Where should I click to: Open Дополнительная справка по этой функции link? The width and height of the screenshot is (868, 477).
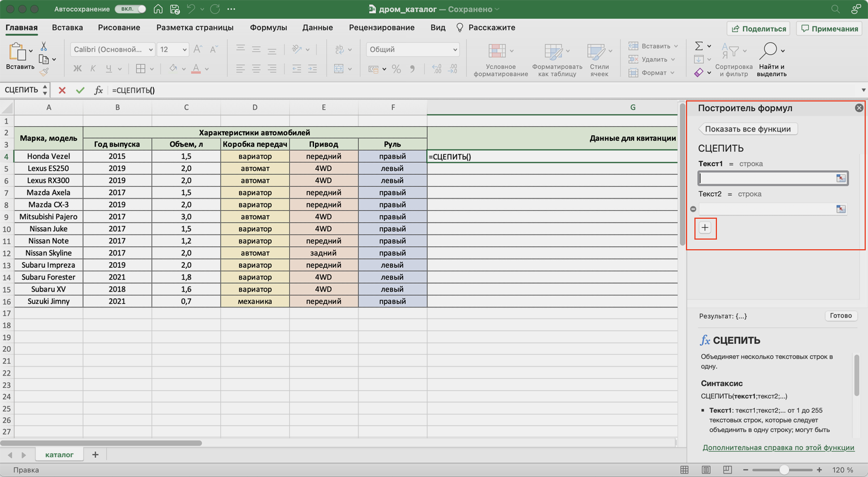click(778, 448)
